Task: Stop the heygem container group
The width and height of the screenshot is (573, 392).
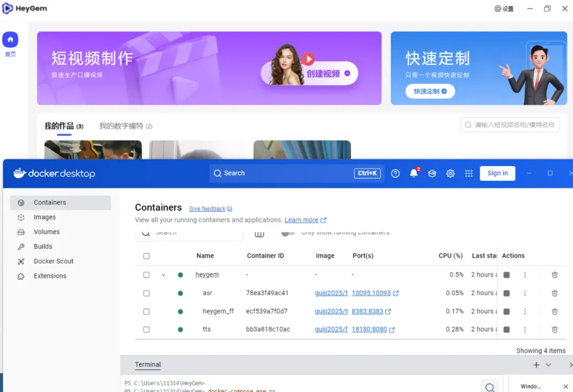Action: click(x=507, y=275)
